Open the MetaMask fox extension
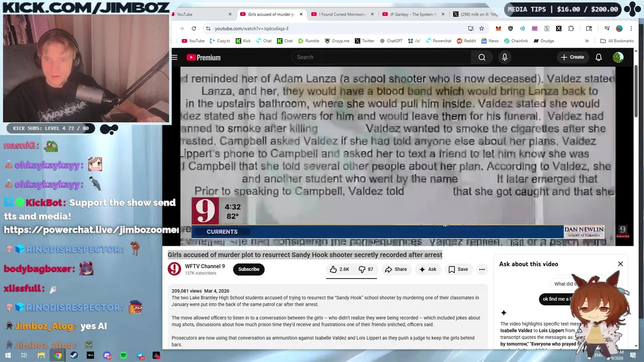Viewport: 644px width, 362px height. pos(498,29)
